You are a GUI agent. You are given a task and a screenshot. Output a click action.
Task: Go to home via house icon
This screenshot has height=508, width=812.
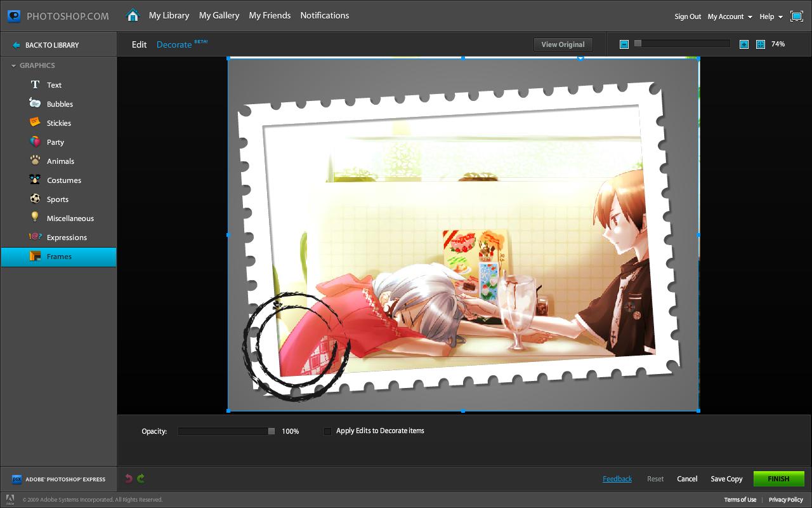click(133, 15)
